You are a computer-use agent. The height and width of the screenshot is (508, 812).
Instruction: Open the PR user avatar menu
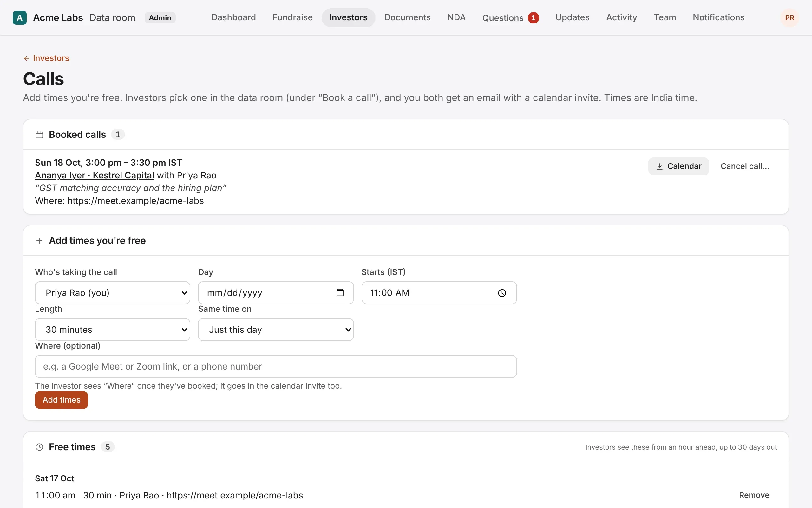(x=789, y=18)
